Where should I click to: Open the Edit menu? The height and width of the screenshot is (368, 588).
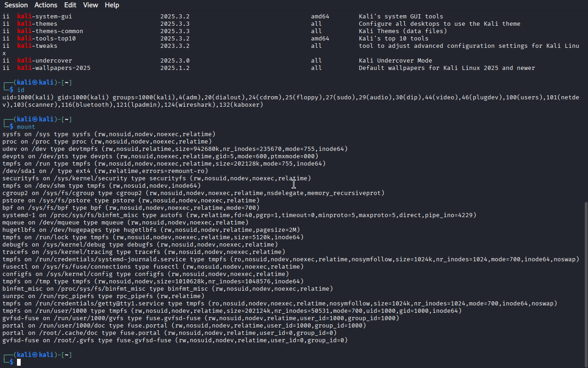(x=70, y=5)
